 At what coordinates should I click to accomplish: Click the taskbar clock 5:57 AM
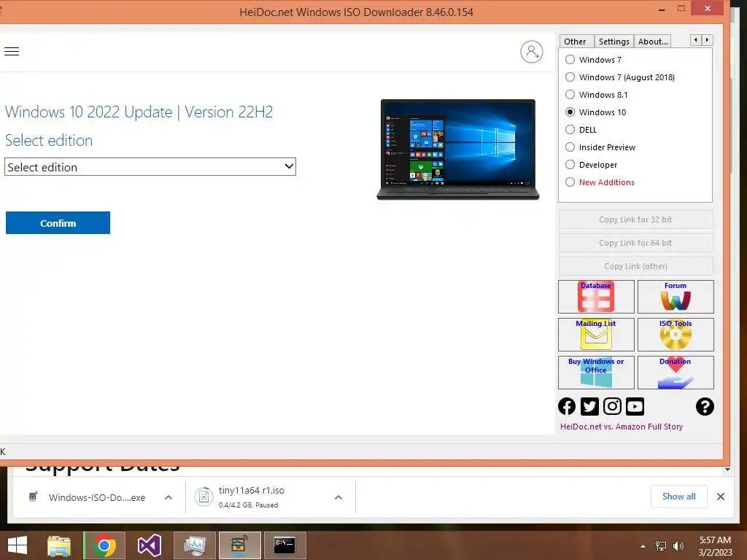coord(715,546)
